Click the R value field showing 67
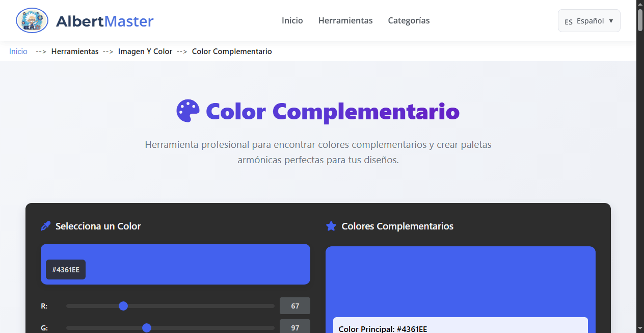 [294, 305]
